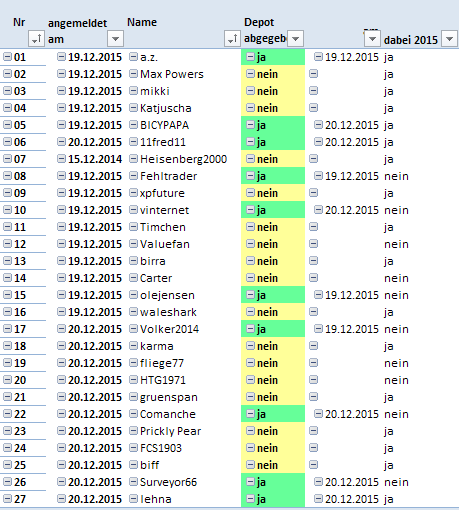
Task: Collapse row 01 using its minus button
Action: tap(7, 57)
